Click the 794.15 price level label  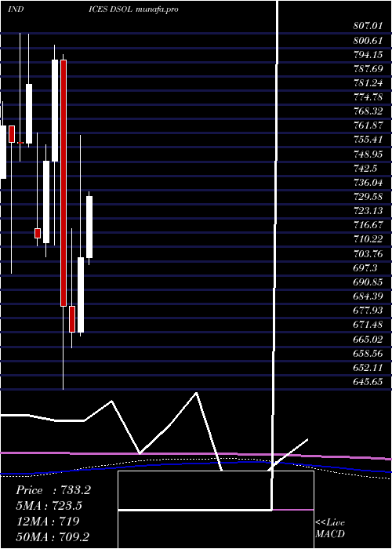tap(368, 55)
